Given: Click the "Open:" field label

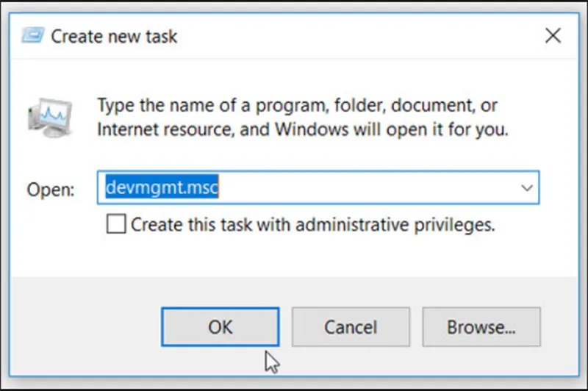Looking at the screenshot, I should 51,190.
